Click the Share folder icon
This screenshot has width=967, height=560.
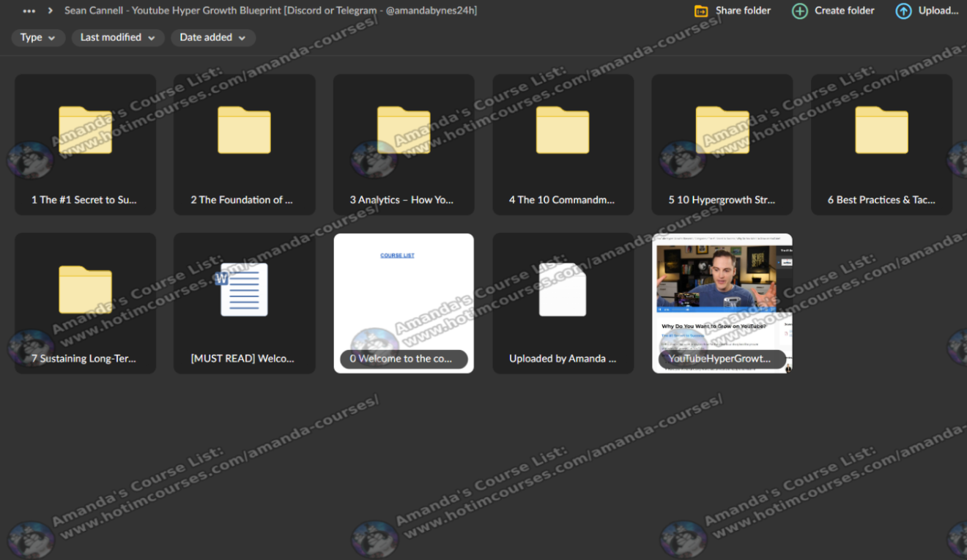coord(701,11)
